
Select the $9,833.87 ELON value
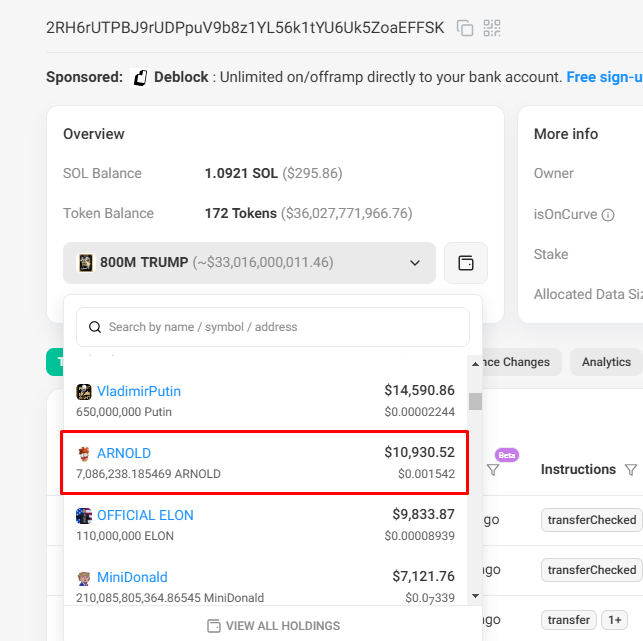tap(423, 514)
